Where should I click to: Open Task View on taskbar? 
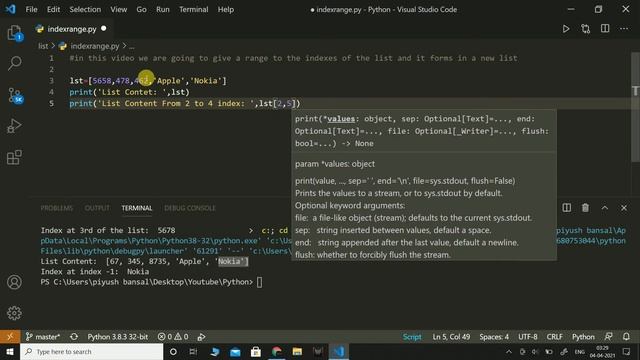pos(193,351)
